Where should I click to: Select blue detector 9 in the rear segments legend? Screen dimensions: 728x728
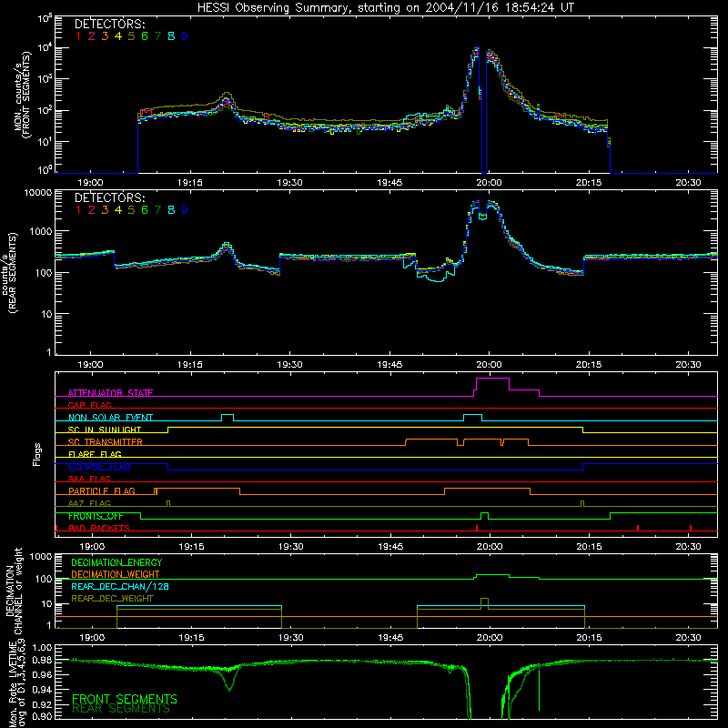point(185,210)
